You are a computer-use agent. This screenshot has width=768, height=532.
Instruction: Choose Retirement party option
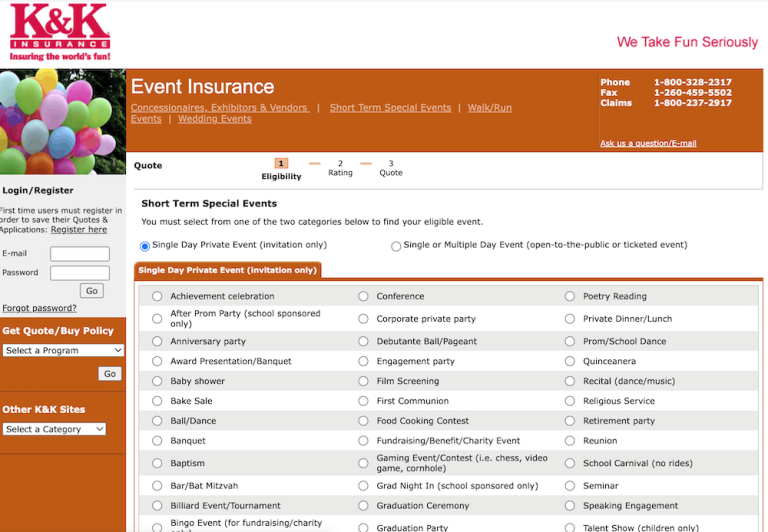click(x=570, y=421)
